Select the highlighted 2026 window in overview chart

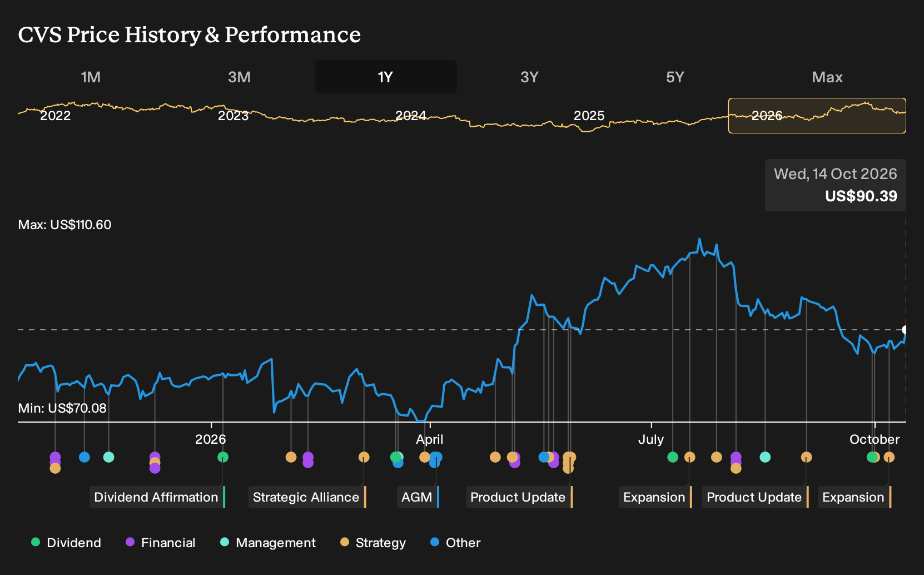(817, 116)
